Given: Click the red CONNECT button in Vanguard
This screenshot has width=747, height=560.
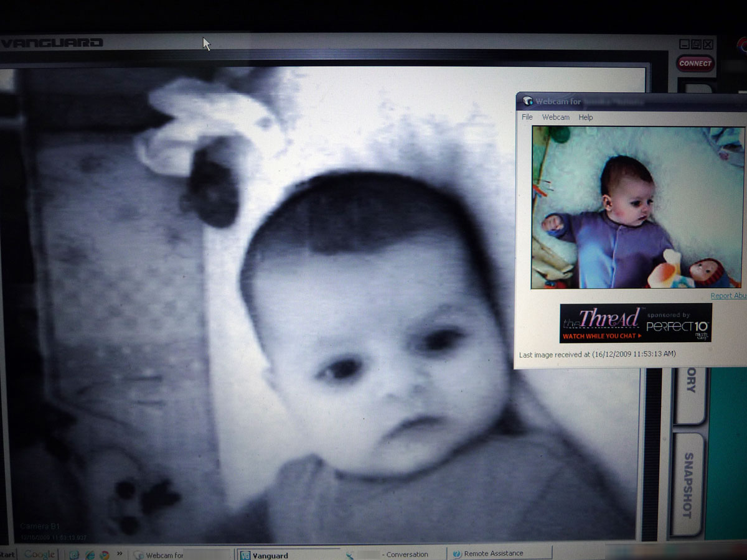Looking at the screenshot, I should coord(695,63).
